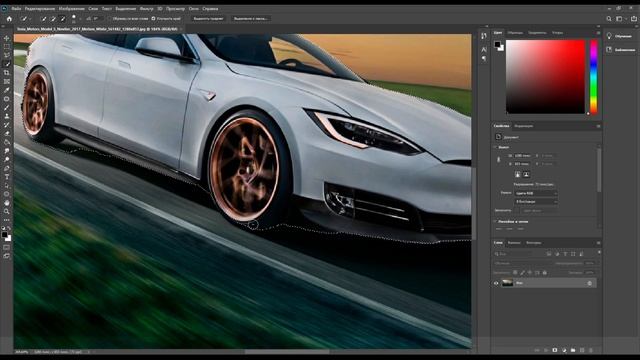Image resolution: width=640 pixels, height=360 pixels.
Task: Toggle lock position in Layers panel
Action: [x=530, y=273]
